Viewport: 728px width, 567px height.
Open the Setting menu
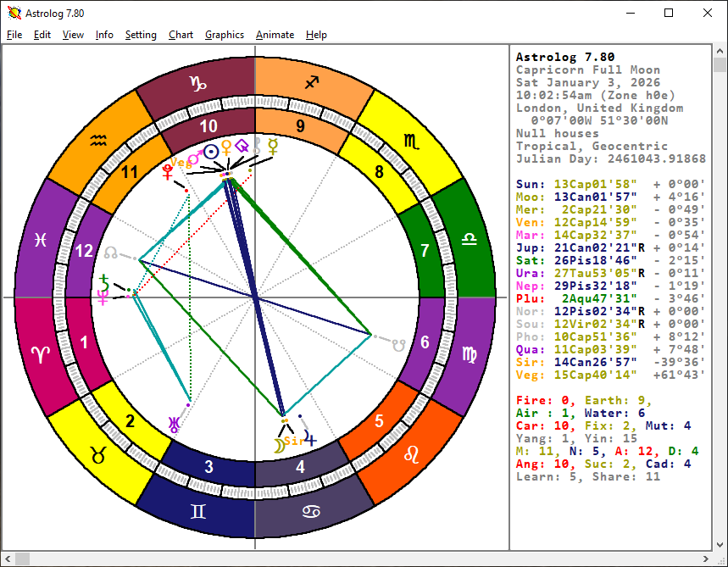click(141, 35)
